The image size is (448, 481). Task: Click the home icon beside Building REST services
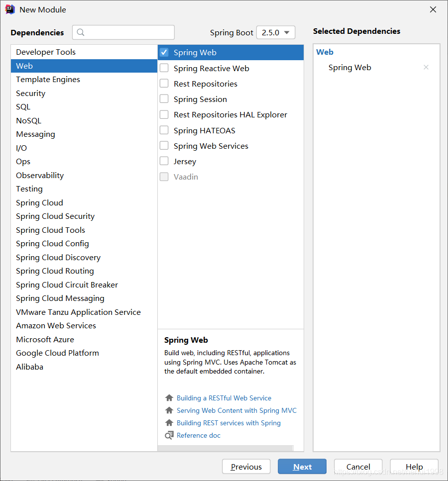pos(169,423)
